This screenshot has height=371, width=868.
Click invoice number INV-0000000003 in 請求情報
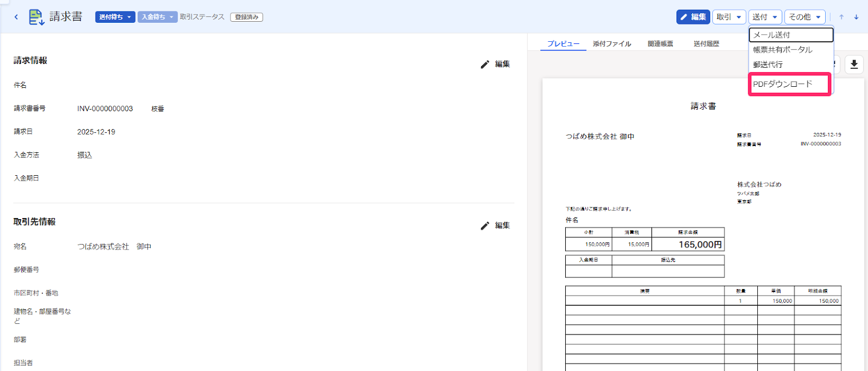pyautogui.click(x=105, y=108)
